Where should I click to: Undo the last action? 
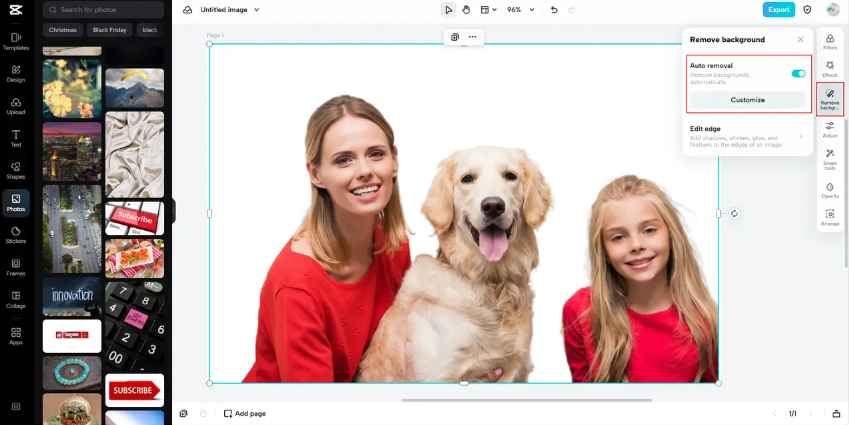(553, 10)
